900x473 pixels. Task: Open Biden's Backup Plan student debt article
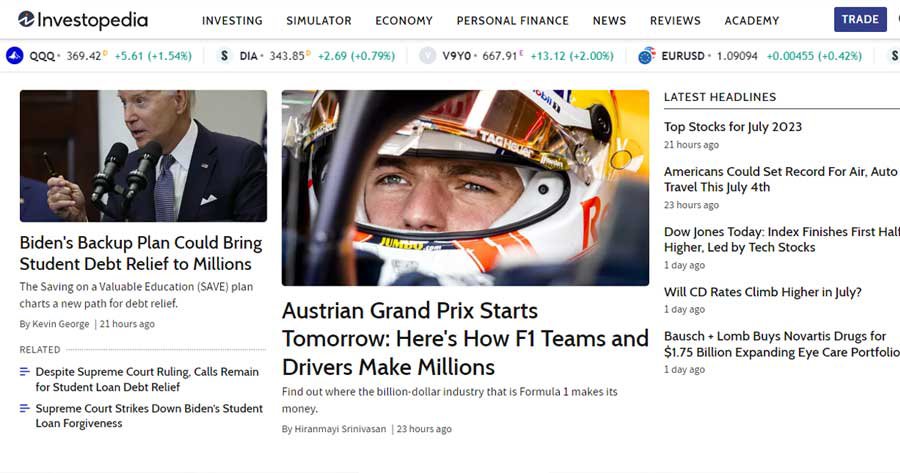141,253
